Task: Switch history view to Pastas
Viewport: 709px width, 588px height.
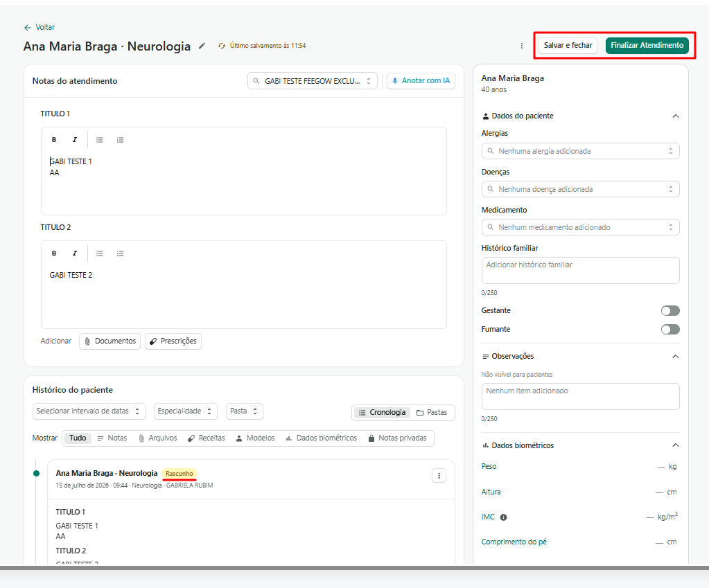Action: [x=432, y=412]
